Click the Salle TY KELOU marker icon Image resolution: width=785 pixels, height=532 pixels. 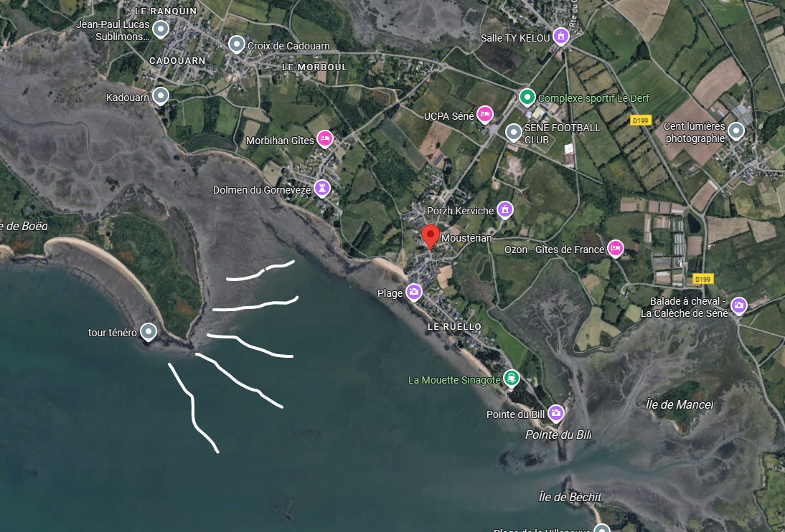click(560, 36)
